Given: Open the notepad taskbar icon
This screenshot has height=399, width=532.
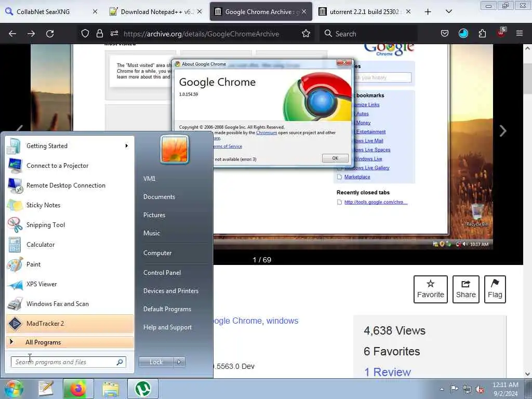Looking at the screenshot, I should point(46,389).
